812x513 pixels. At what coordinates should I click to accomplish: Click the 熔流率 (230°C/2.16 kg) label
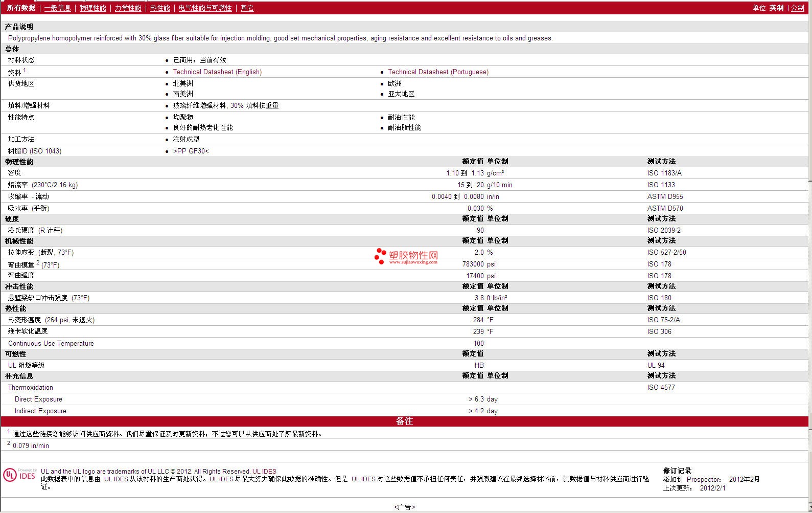point(43,185)
